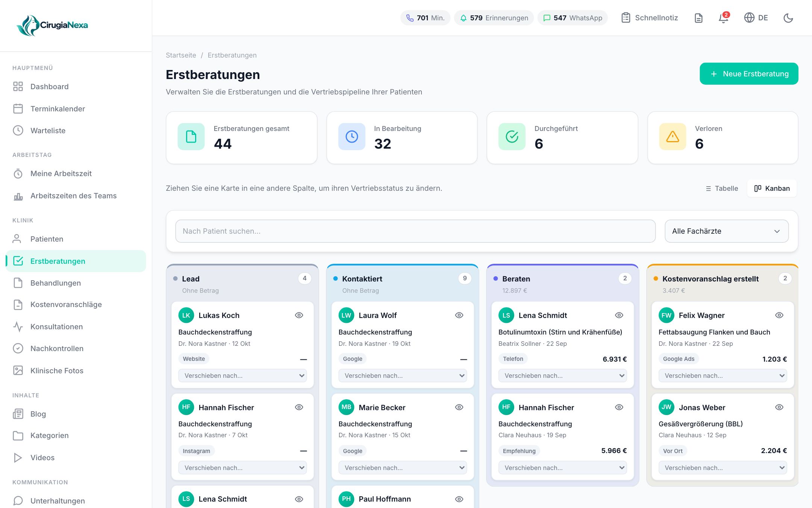Image resolution: width=812 pixels, height=508 pixels.
Task: Click the 579 Erinnerungen badge
Action: [494, 18]
